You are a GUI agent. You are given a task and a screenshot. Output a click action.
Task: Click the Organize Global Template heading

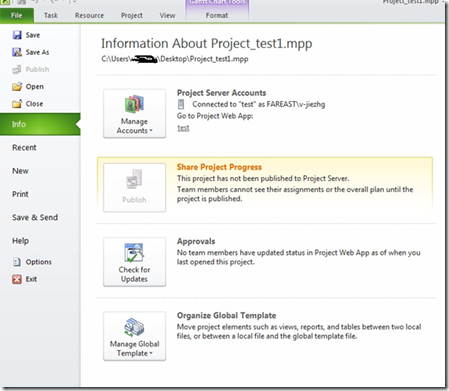227,315
